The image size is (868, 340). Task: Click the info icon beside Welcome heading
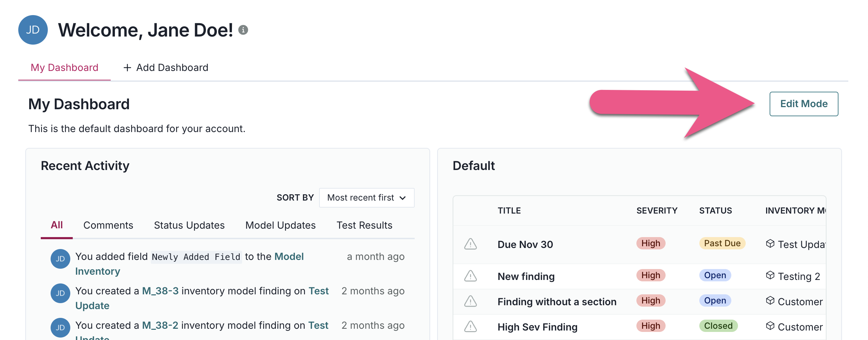pyautogui.click(x=243, y=30)
